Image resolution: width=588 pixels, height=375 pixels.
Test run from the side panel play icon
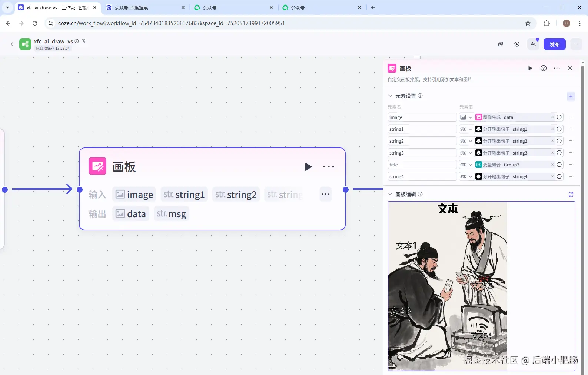pyautogui.click(x=530, y=68)
